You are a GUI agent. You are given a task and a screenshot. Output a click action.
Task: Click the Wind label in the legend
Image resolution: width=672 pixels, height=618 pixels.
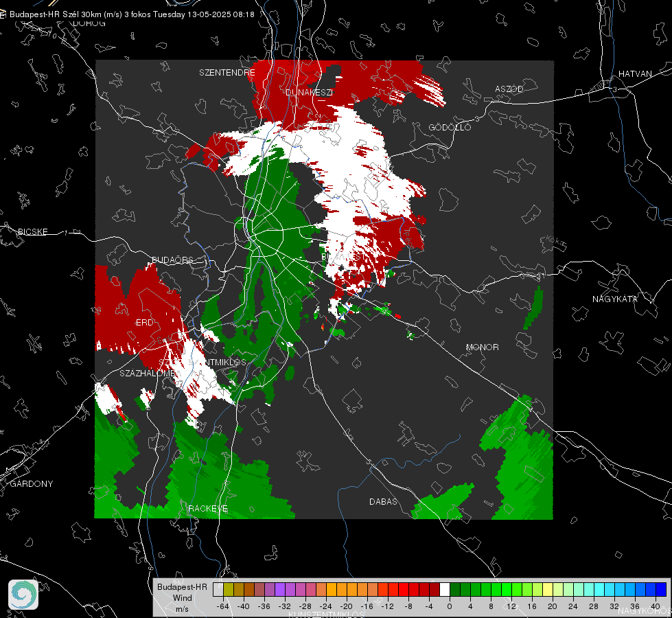click(x=182, y=597)
